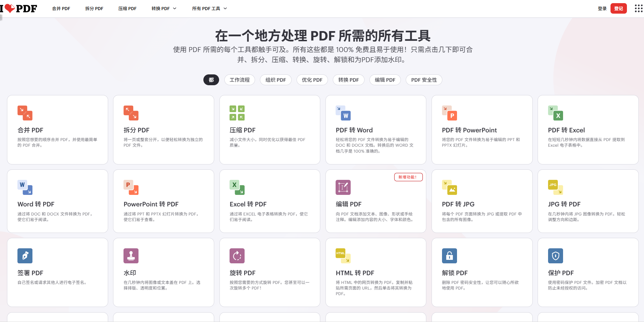Select the 都 filter tab
Viewport: 644px width, 322px height.
click(x=211, y=80)
